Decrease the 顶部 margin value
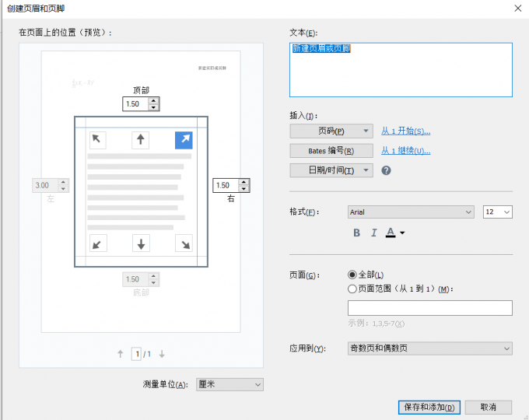This screenshot has height=420, width=529. click(153, 107)
